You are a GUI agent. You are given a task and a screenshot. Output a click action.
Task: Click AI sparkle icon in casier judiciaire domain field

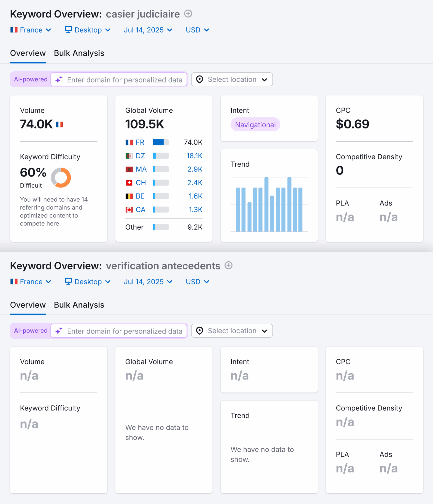[x=59, y=79]
